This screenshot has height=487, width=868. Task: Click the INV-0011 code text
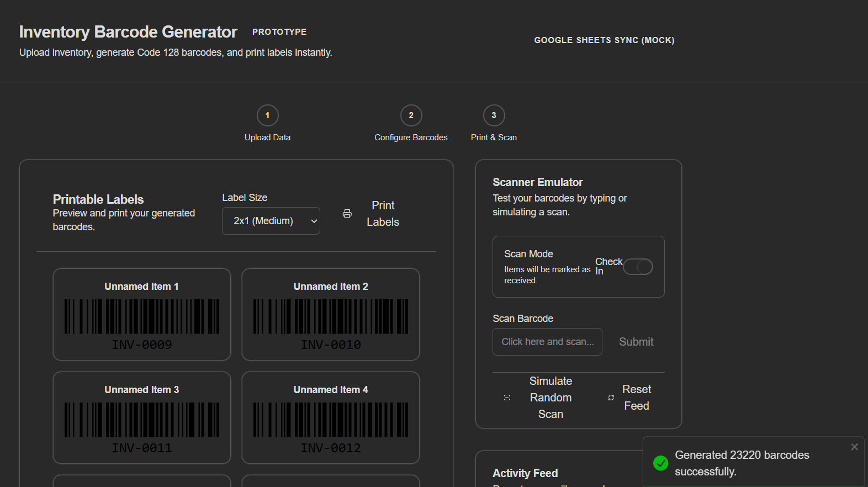[142, 448]
